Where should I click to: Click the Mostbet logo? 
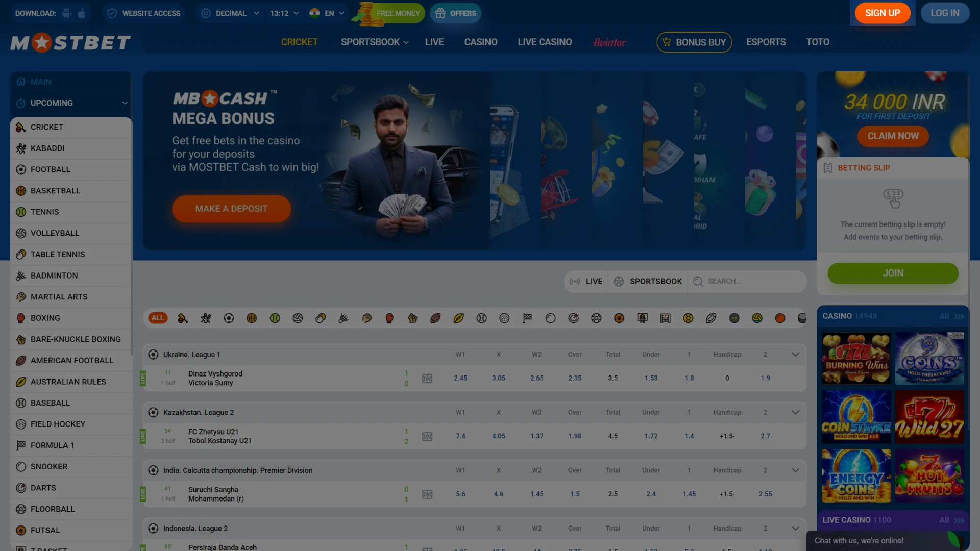(x=70, y=43)
